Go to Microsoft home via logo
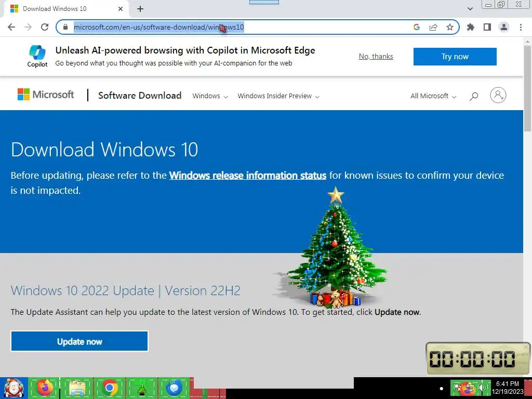Image resolution: width=532 pixels, height=399 pixels. 46,95
